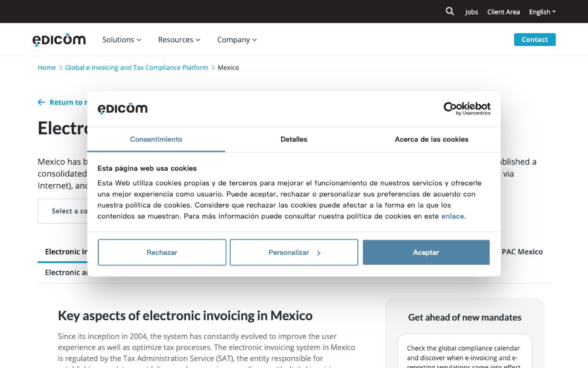Click the search magnifier icon
588x368 pixels.
[x=450, y=11]
